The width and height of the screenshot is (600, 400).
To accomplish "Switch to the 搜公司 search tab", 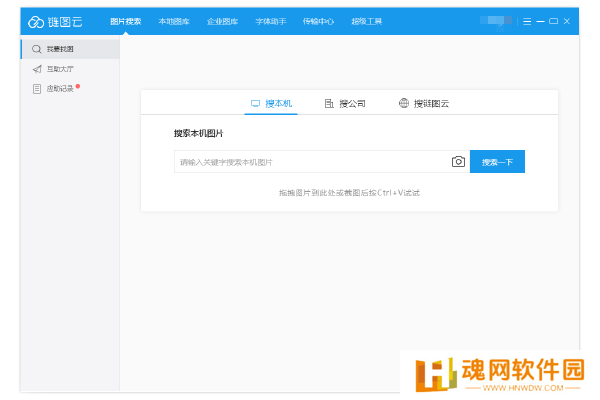I will point(345,103).
